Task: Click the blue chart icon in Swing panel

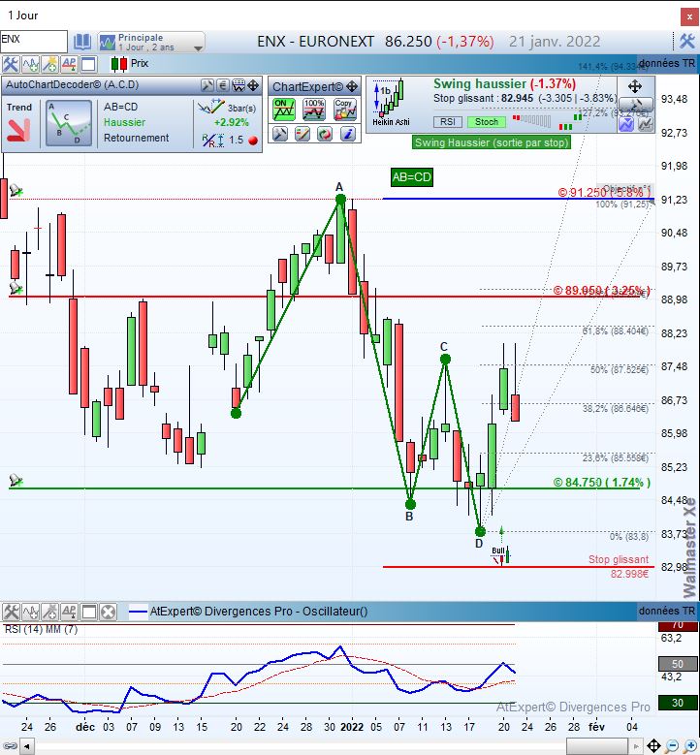Action: [626, 124]
